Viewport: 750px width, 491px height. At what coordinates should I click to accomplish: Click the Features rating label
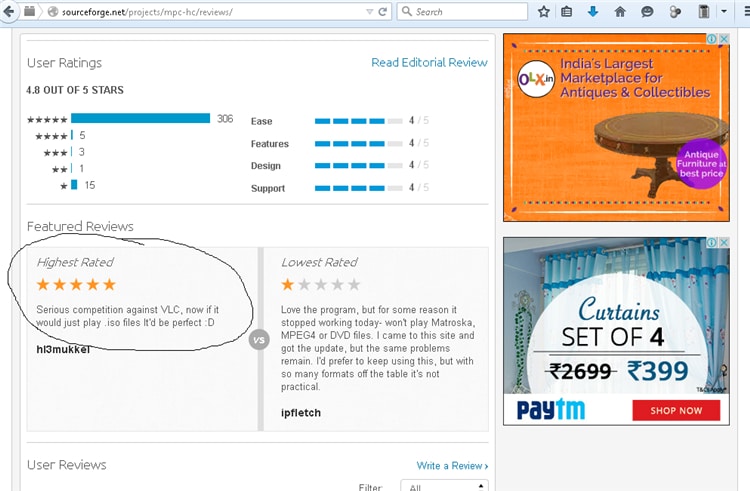click(270, 144)
